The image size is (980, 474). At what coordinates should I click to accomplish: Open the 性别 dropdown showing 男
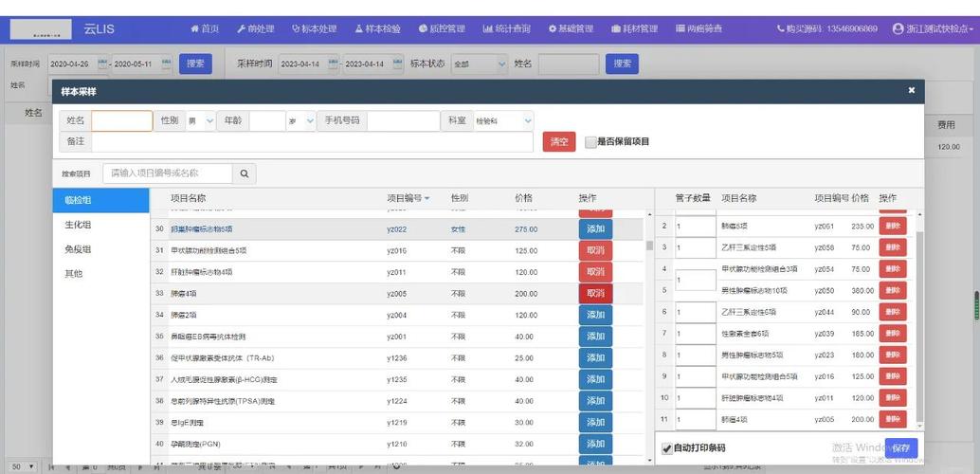[x=201, y=121]
